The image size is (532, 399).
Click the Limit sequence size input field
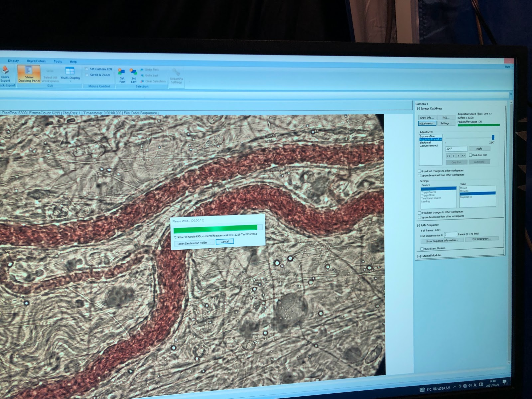(x=451, y=234)
